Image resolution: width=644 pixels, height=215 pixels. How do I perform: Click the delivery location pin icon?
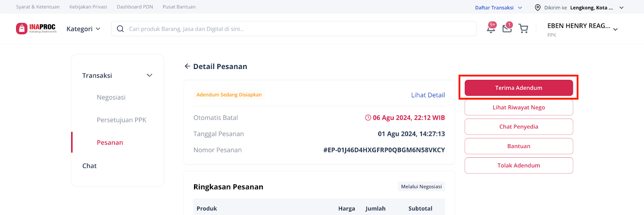[x=538, y=8]
